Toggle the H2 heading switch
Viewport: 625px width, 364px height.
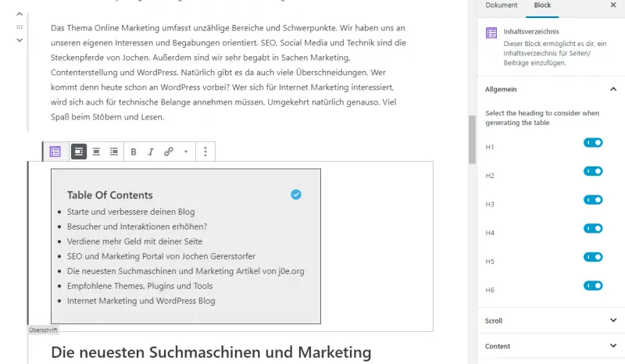pyautogui.click(x=593, y=171)
